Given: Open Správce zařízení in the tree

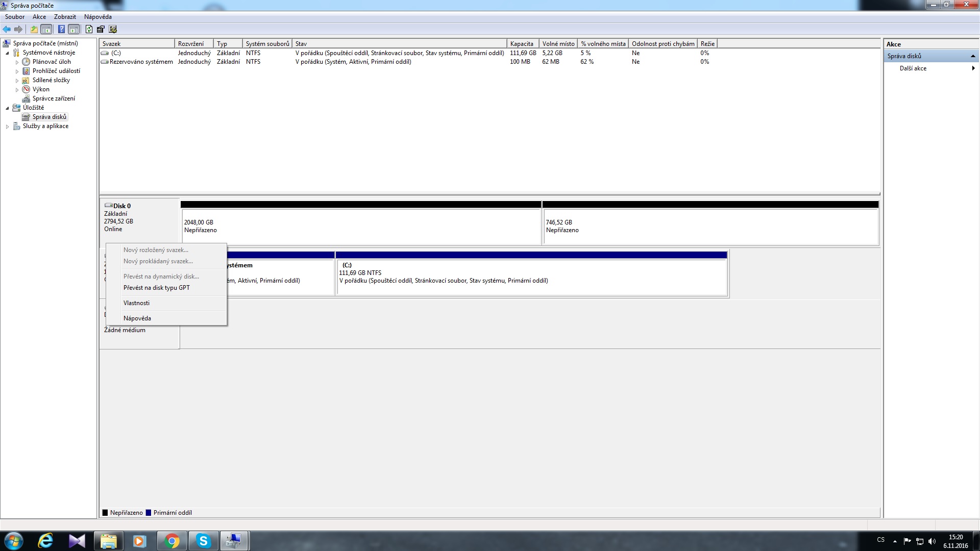Looking at the screenshot, I should (x=54, y=98).
